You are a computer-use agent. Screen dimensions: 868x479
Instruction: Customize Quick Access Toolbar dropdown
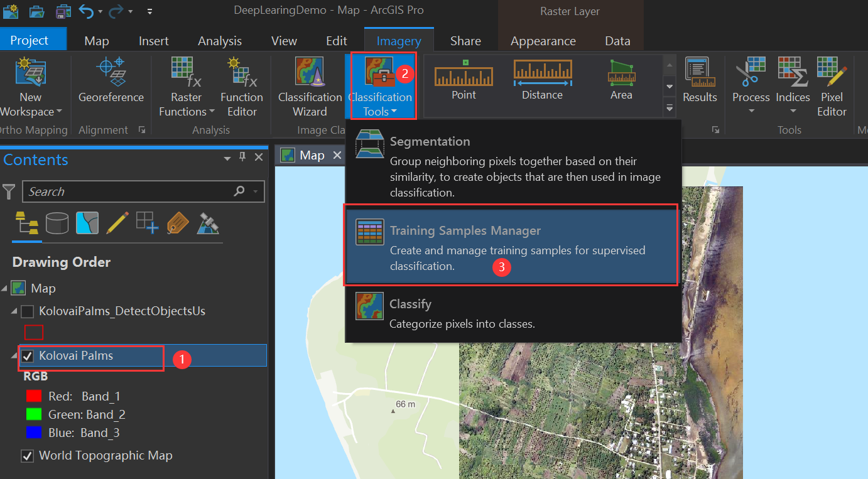(149, 11)
